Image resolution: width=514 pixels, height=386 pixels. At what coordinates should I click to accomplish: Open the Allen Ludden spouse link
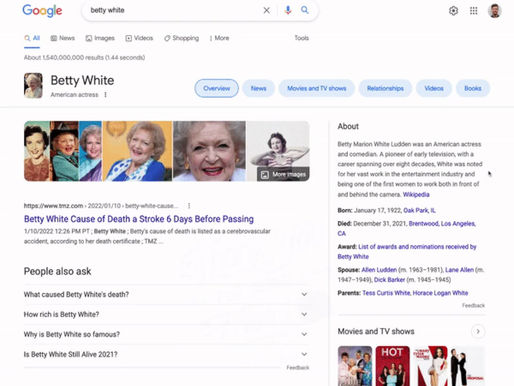click(379, 270)
